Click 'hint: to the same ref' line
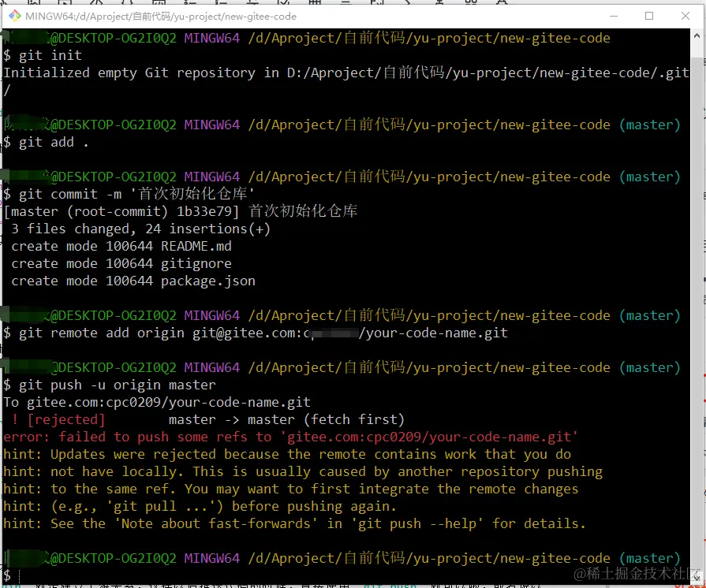 pos(290,489)
